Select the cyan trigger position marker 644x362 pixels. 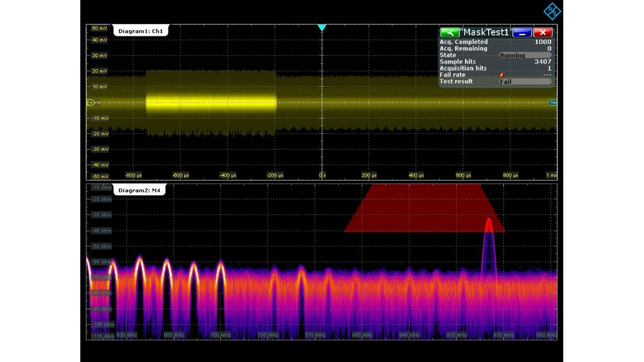click(x=322, y=28)
